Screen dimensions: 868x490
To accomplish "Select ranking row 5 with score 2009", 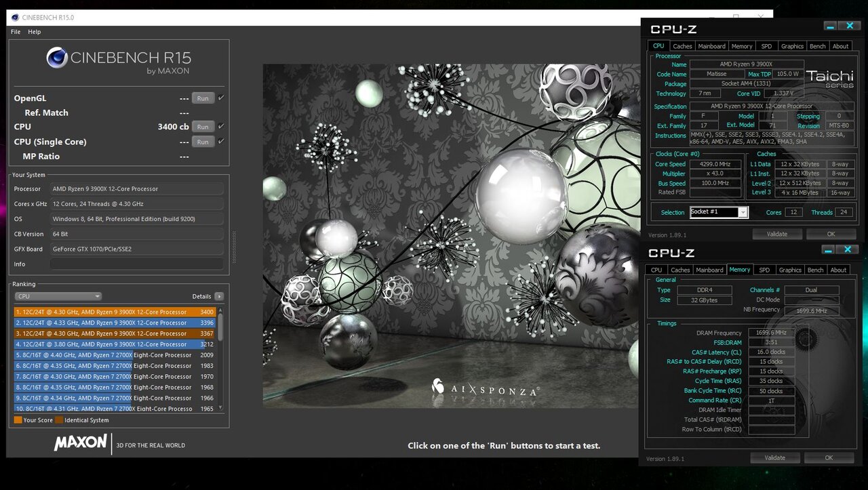I will 115,355.
